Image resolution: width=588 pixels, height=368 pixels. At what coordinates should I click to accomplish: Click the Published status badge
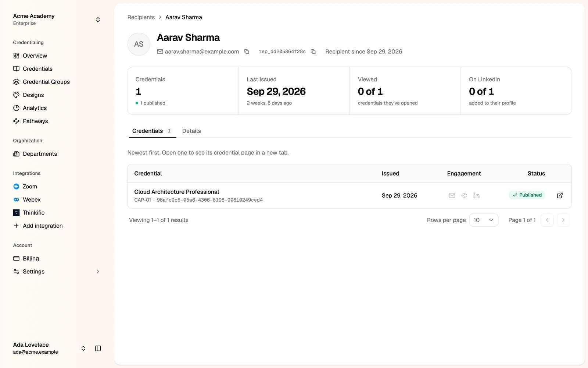pos(527,195)
